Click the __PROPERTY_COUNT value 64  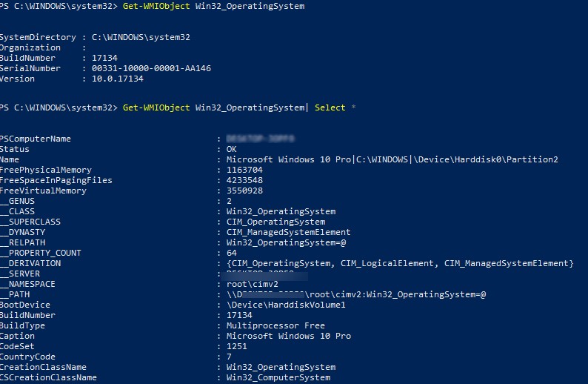click(x=232, y=253)
